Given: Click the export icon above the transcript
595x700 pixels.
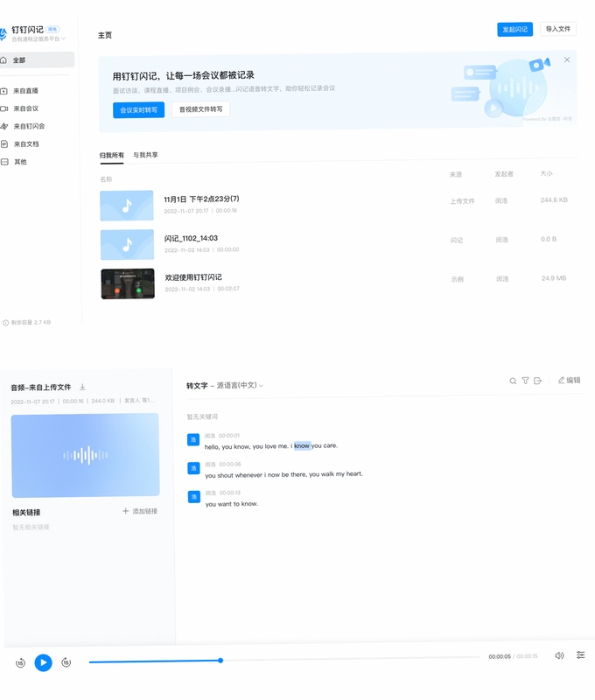Looking at the screenshot, I should coord(538,381).
